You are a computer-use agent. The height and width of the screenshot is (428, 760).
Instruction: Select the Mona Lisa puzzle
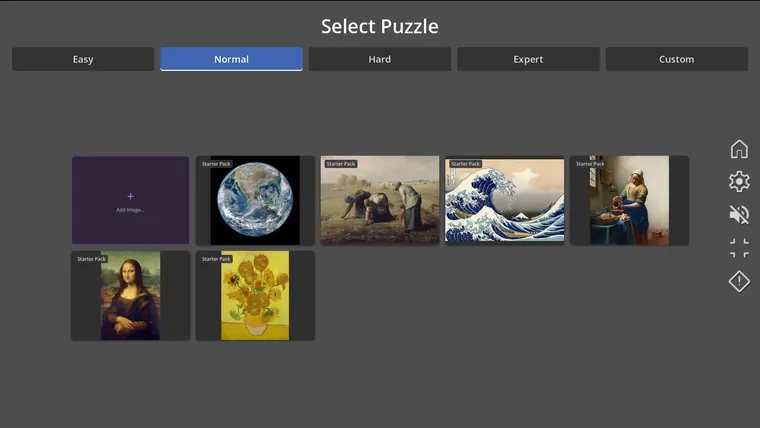(x=130, y=295)
